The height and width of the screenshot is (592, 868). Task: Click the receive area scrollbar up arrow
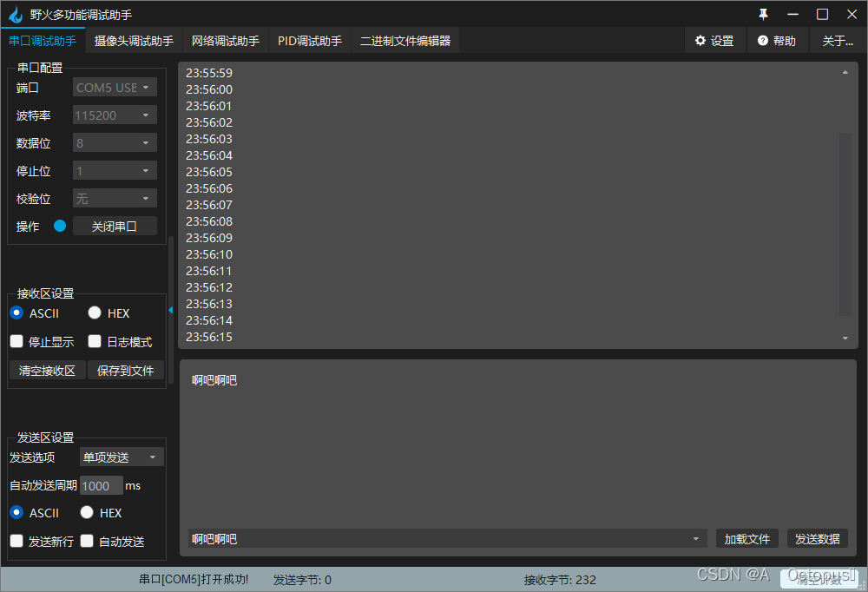845,73
